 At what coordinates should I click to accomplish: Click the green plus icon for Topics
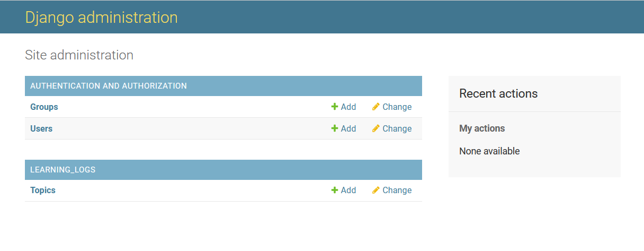pos(335,190)
